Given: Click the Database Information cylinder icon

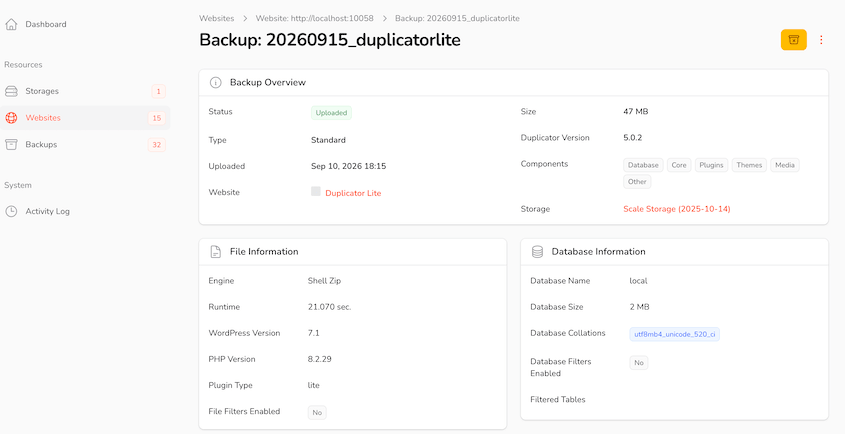Looking at the screenshot, I should coord(537,252).
